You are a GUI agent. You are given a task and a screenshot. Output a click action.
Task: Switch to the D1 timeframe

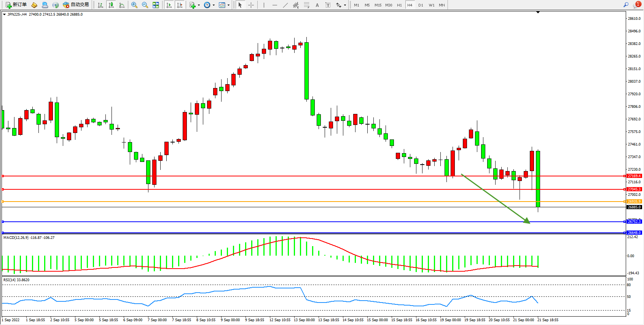tap(421, 5)
